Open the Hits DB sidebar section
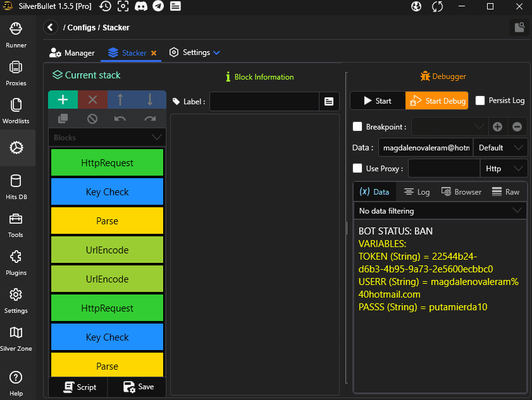Viewport: 532px width, 400px height. click(x=16, y=187)
